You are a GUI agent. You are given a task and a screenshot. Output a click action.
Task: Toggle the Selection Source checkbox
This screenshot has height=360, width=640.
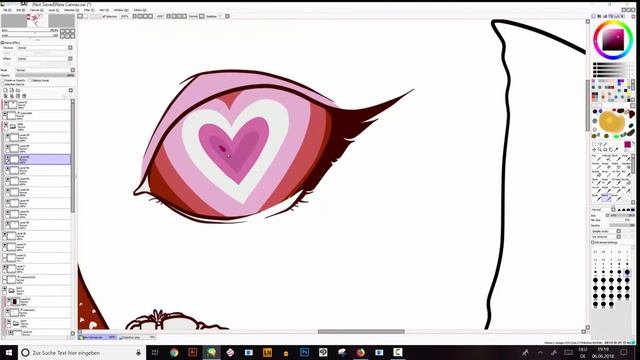[x=2, y=84]
